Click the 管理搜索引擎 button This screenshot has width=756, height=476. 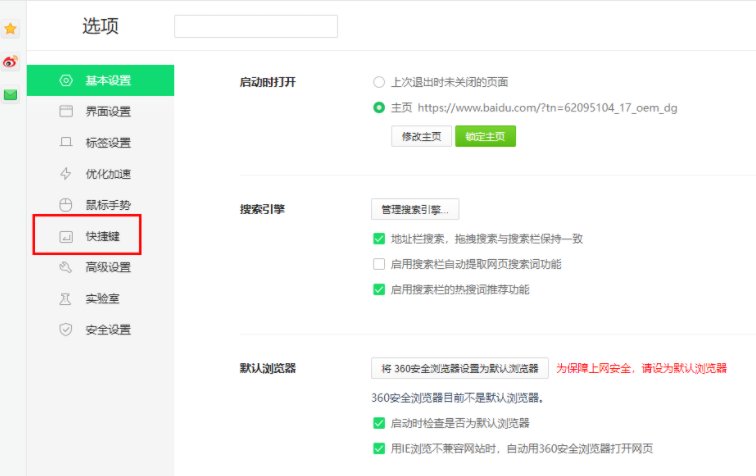click(x=415, y=209)
